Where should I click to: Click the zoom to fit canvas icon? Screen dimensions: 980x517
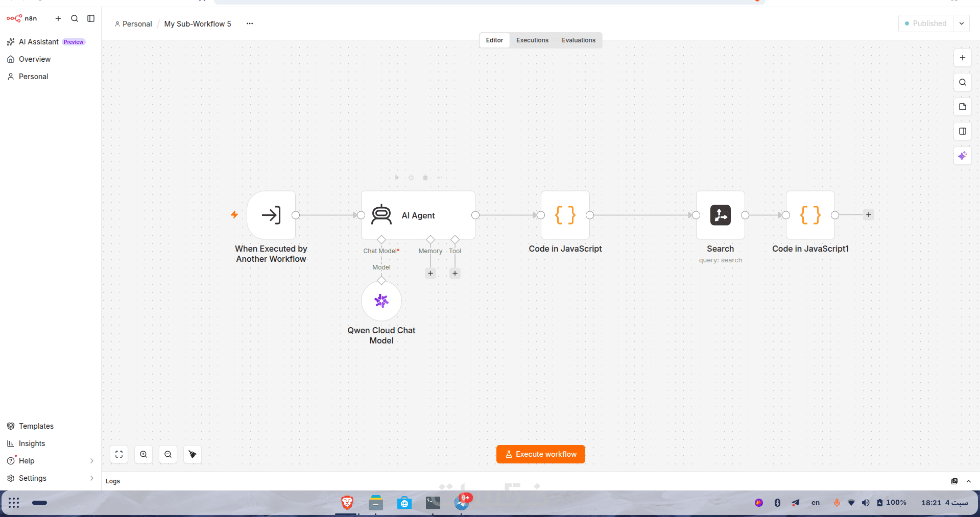(x=119, y=454)
